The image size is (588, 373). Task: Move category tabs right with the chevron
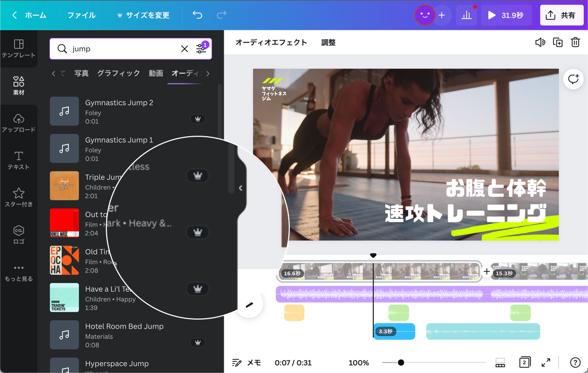pyautogui.click(x=208, y=74)
